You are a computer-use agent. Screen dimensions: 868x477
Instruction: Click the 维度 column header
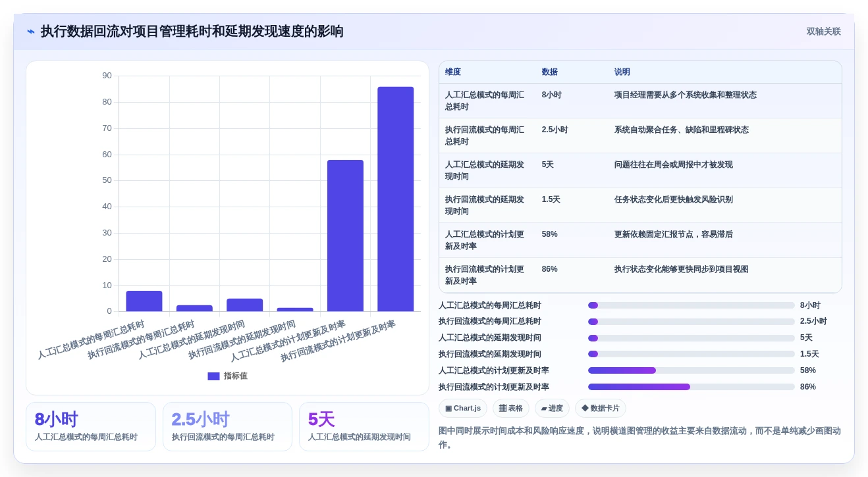coord(453,72)
